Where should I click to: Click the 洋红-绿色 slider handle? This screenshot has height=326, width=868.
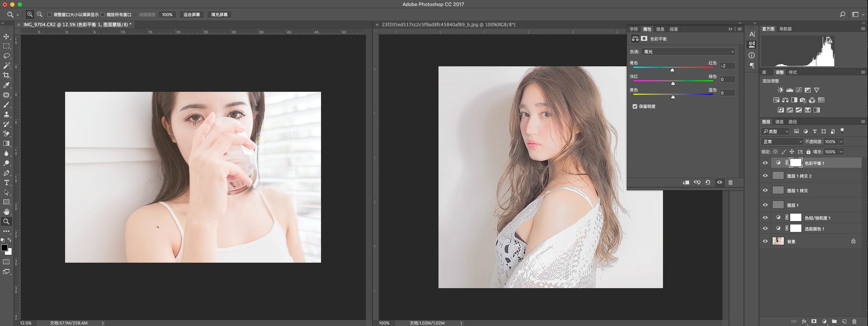pyautogui.click(x=673, y=83)
